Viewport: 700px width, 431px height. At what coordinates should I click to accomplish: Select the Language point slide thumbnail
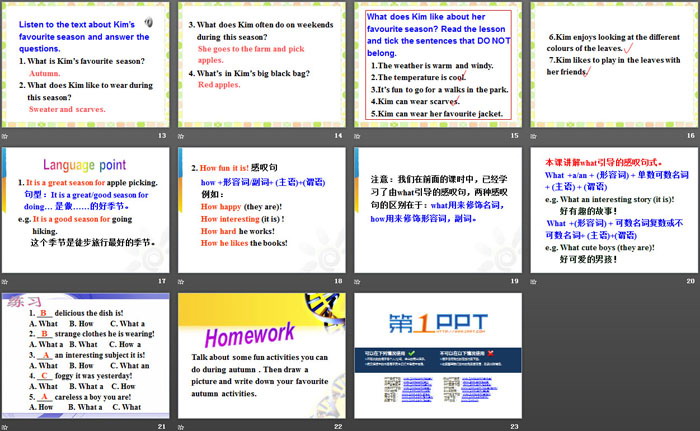86,210
